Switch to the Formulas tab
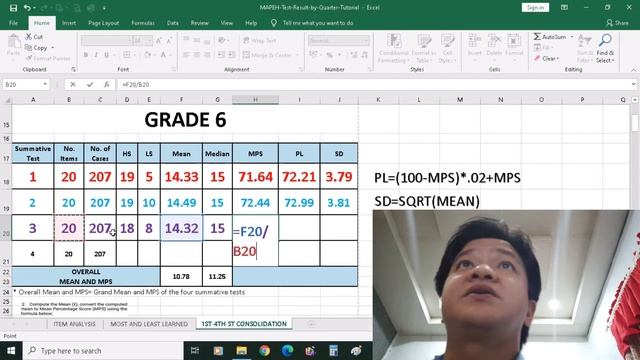Viewport: 640px width, 360px height. 143,23
